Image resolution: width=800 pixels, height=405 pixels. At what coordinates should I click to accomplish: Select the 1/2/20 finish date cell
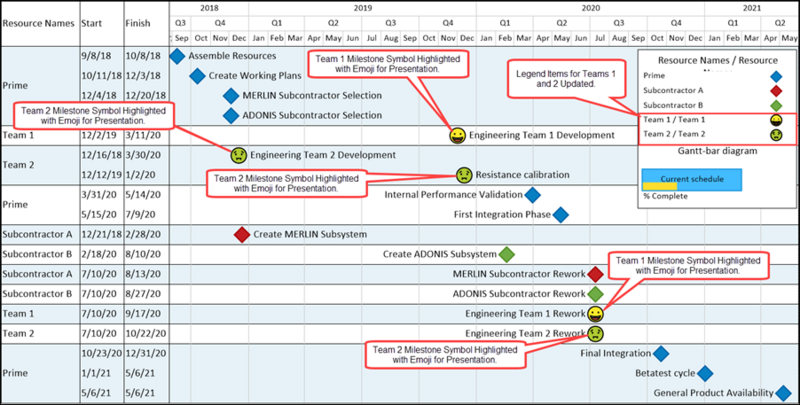pyautogui.click(x=140, y=175)
